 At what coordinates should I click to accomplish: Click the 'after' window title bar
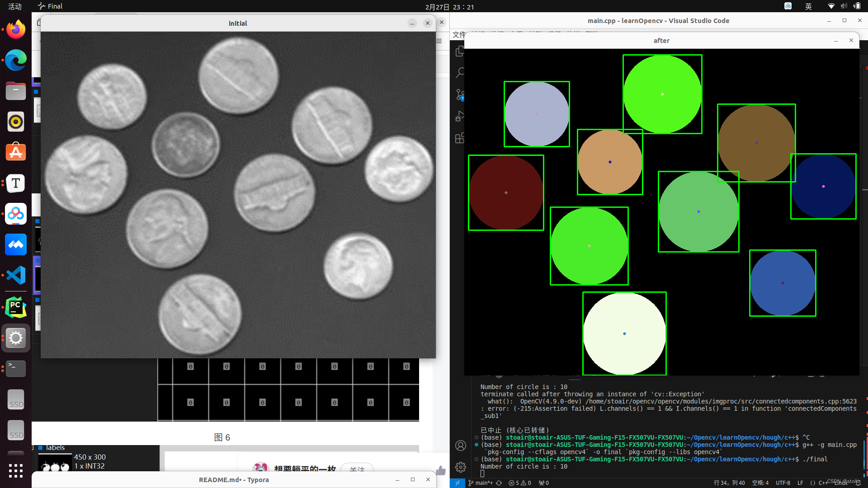pos(661,41)
